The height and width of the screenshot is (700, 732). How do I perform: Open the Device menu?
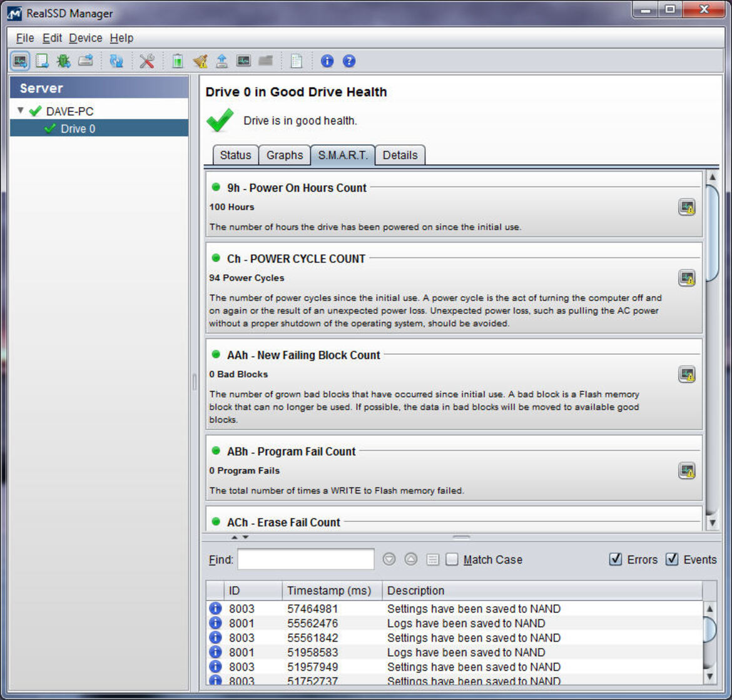click(x=86, y=38)
